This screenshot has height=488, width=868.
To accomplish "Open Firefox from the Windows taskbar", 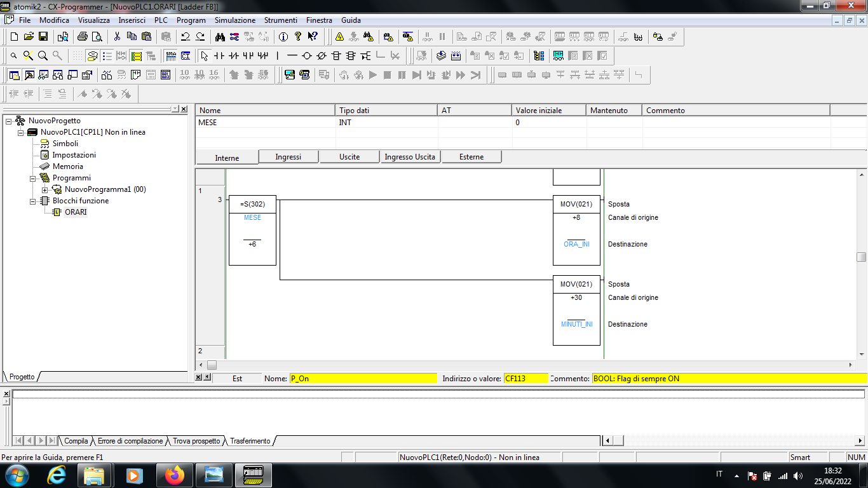I will 174,475.
